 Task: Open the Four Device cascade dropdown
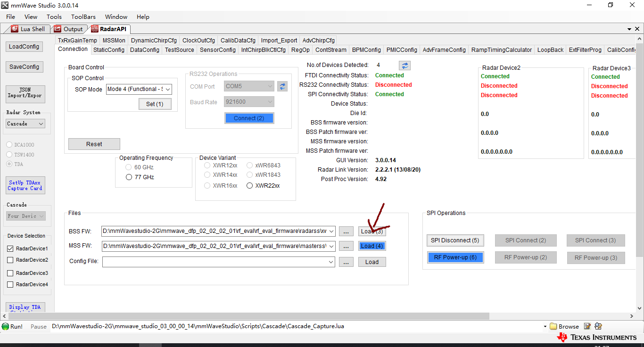[x=41, y=216]
